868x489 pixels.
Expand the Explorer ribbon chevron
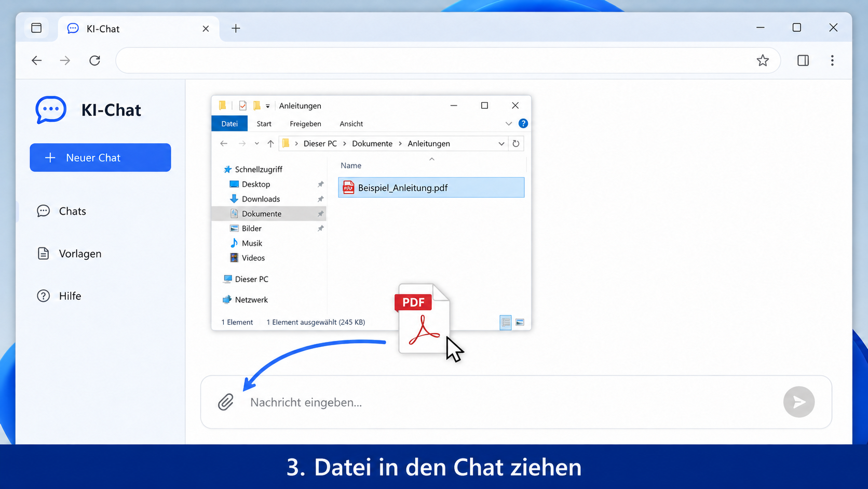pos(509,124)
